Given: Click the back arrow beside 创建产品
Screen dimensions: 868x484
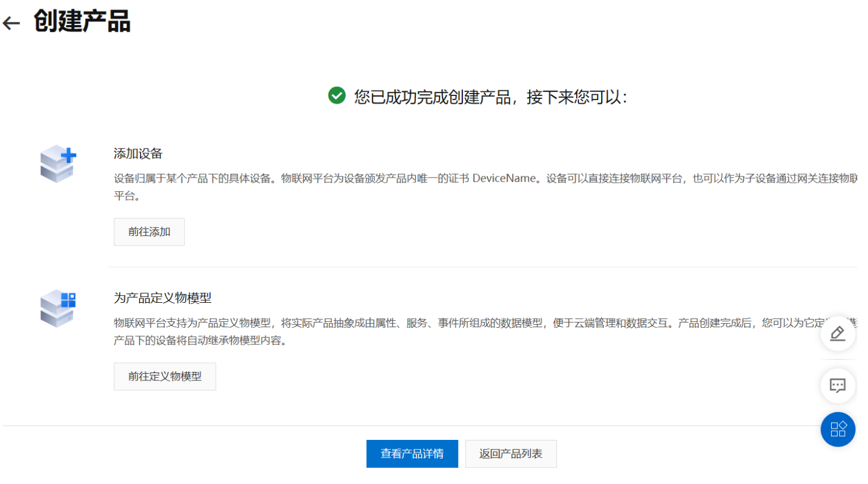Looking at the screenshot, I should coord(11,23).
